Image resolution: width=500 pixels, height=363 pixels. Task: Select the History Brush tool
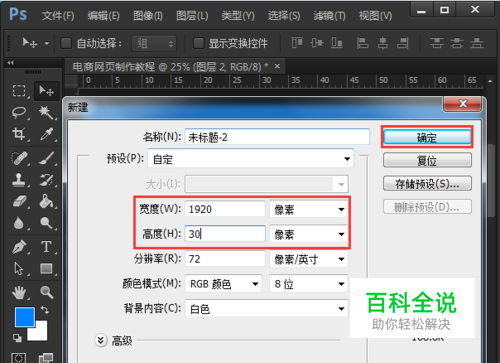click(x=46, y=180)
